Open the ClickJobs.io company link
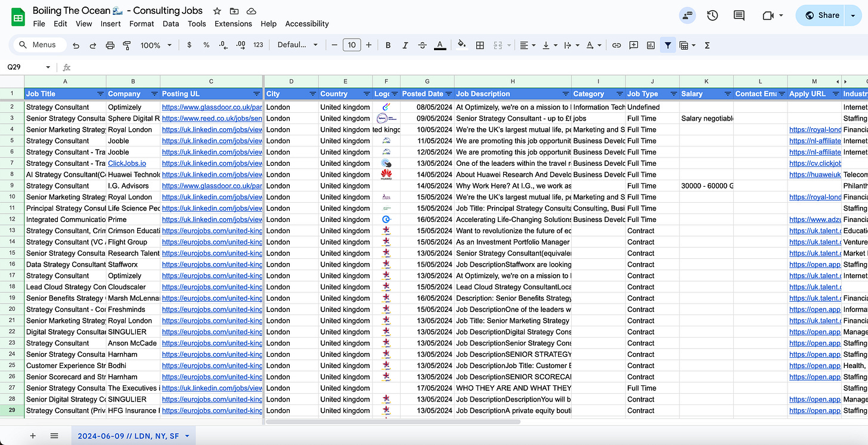This screenshot has height=445, width=868. click(127, 163)
